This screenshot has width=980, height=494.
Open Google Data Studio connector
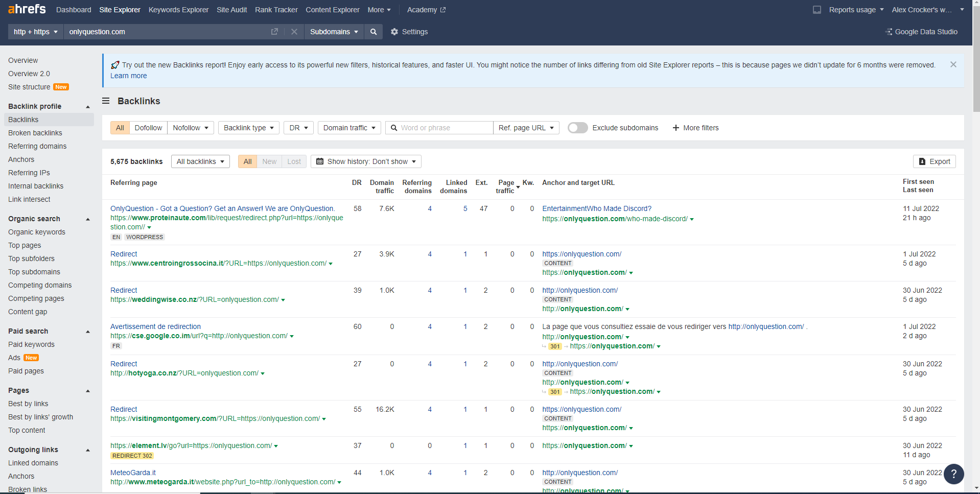pyautogui.click(x=921, y=32)
